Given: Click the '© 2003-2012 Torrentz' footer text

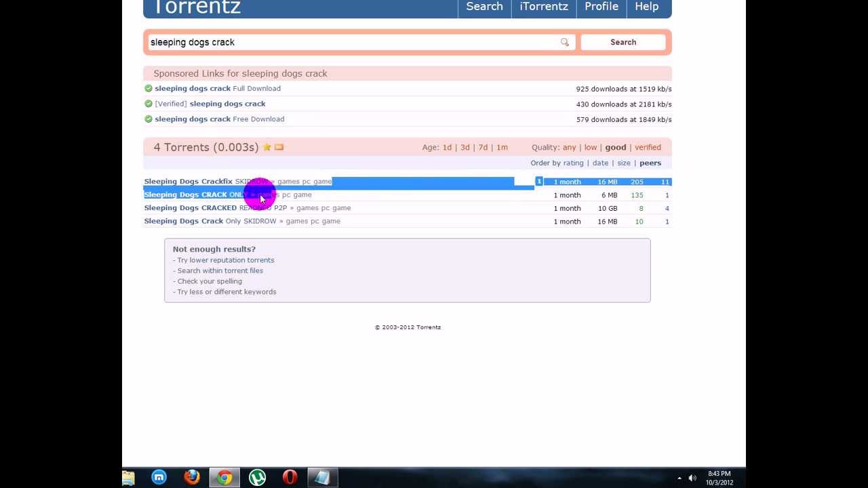Looking at the screenshot, I should 408,327.
